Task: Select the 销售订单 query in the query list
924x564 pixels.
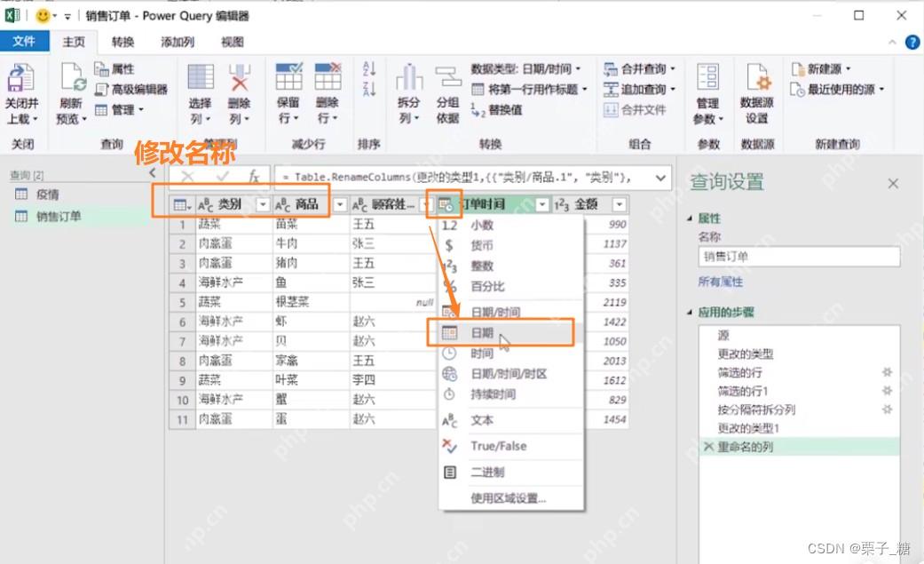Action: pos(59,217)
